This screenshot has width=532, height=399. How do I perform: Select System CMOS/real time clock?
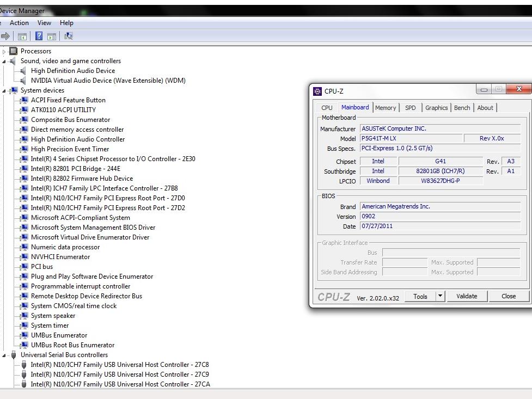coord(74,306)
